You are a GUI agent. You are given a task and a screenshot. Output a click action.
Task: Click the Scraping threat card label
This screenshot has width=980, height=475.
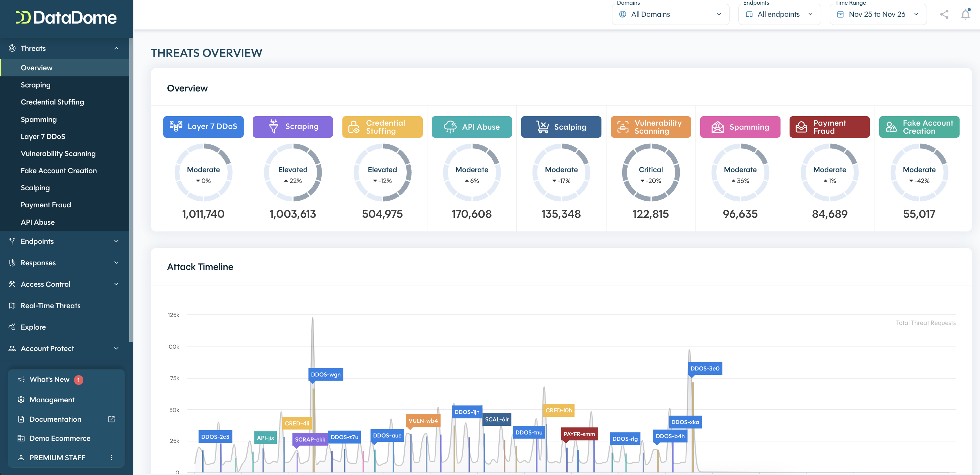point(293,127)
